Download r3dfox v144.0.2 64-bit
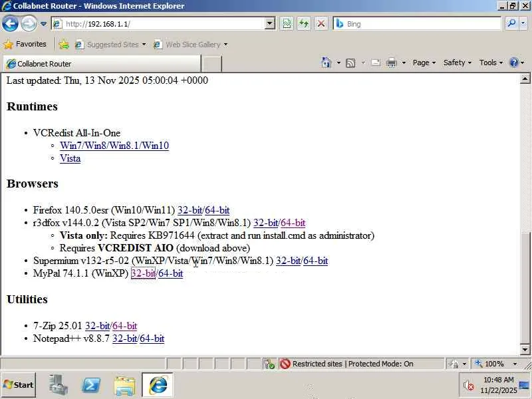The height and width of the screenshot is (399, 532). pyautogui.click(x=293, y=223)
